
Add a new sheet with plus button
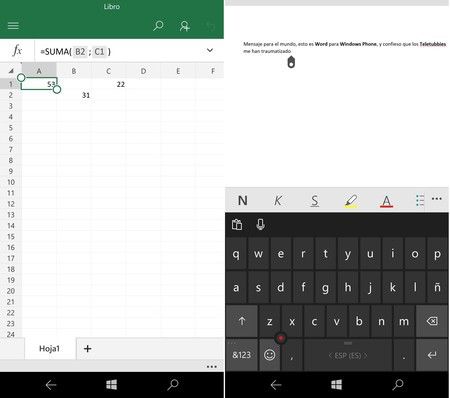87,349
